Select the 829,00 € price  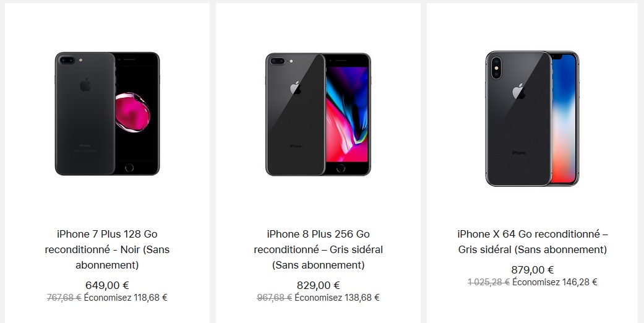pos(318,285)
